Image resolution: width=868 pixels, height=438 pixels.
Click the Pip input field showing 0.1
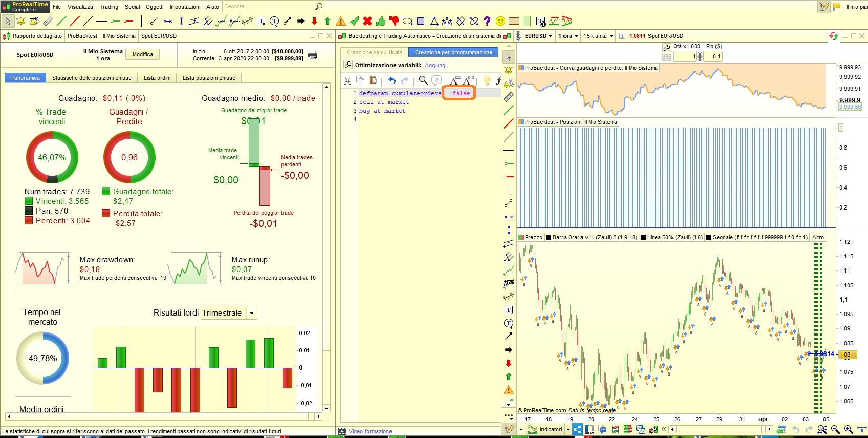tap(713, 56)
